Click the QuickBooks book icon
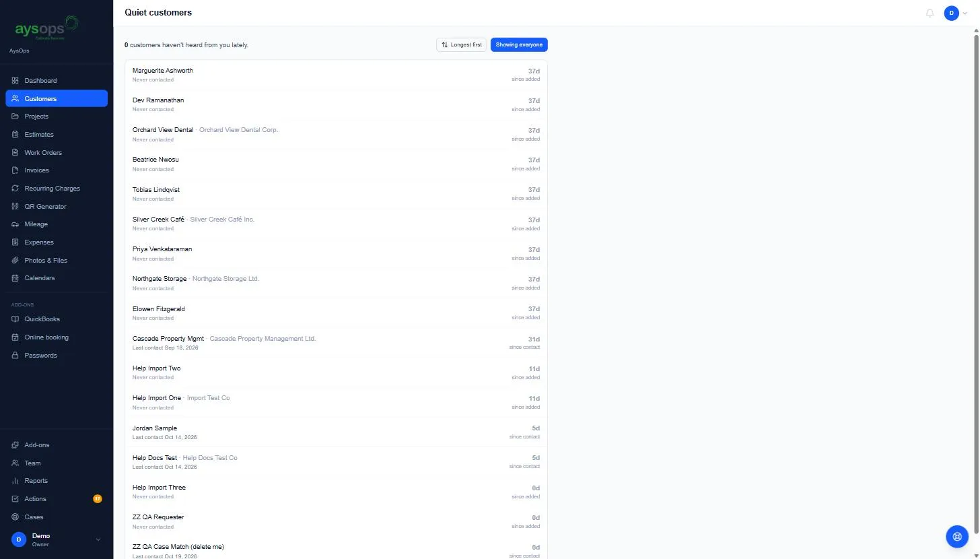 pos(15,319)
